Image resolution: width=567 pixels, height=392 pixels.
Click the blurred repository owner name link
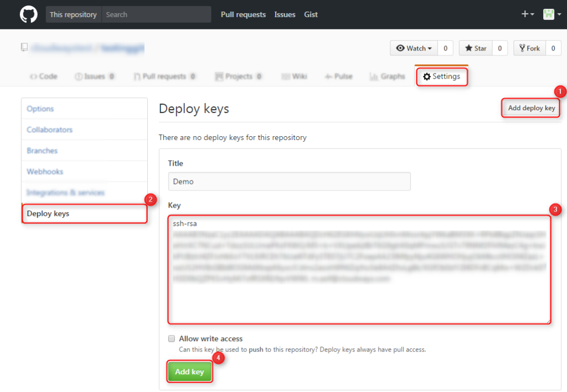coord(62,48)
